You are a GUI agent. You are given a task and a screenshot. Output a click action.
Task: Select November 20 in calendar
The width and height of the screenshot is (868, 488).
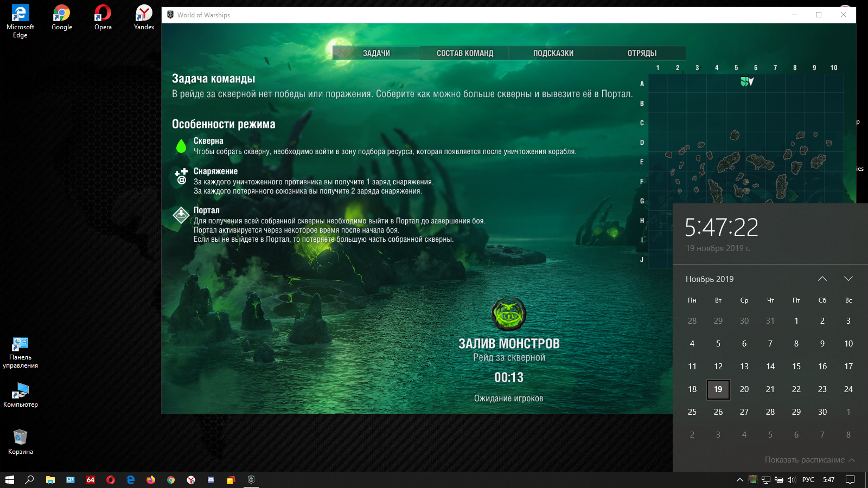pos(744,389)
